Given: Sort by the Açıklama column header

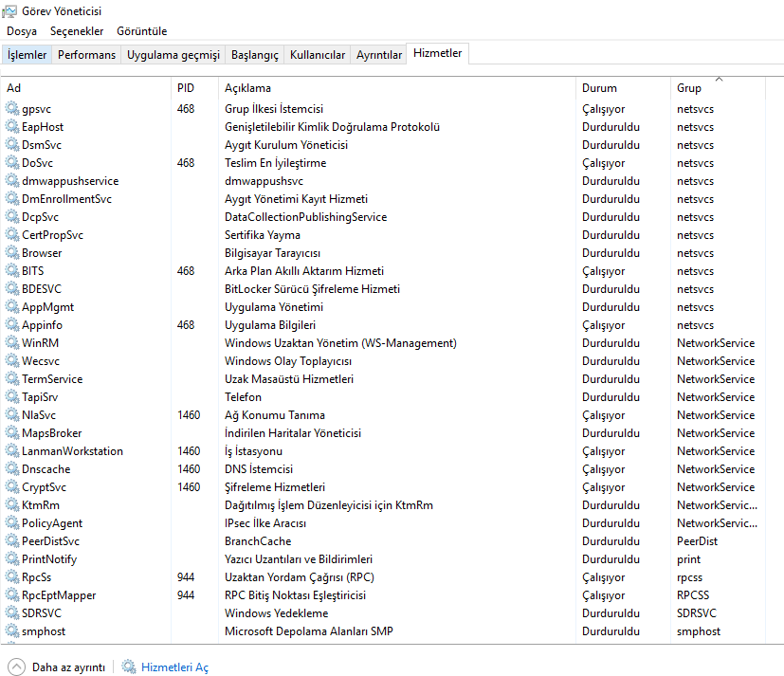Looking at the screenshot, I should coord(397,88).
